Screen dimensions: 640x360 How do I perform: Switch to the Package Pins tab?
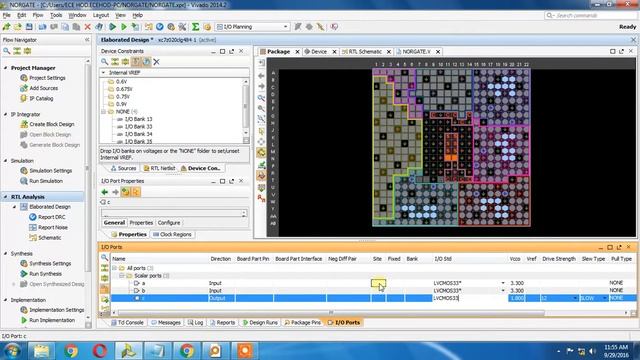pos(302,322)
